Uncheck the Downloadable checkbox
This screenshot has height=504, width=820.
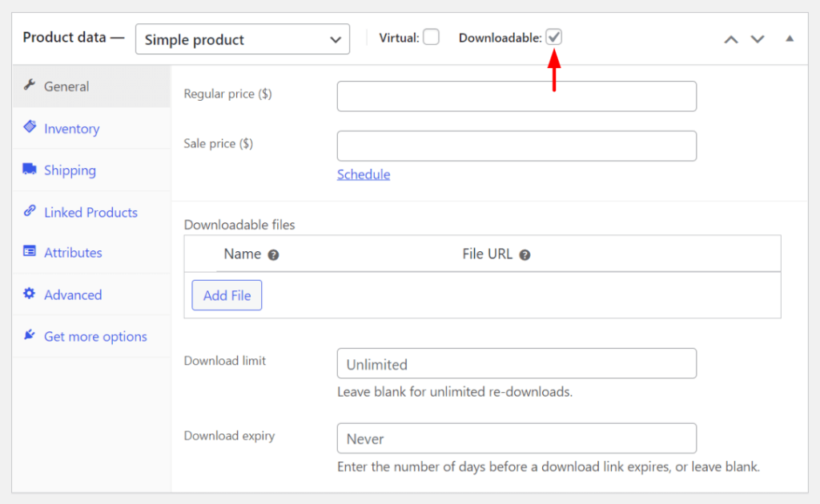(x=553, y=36)
